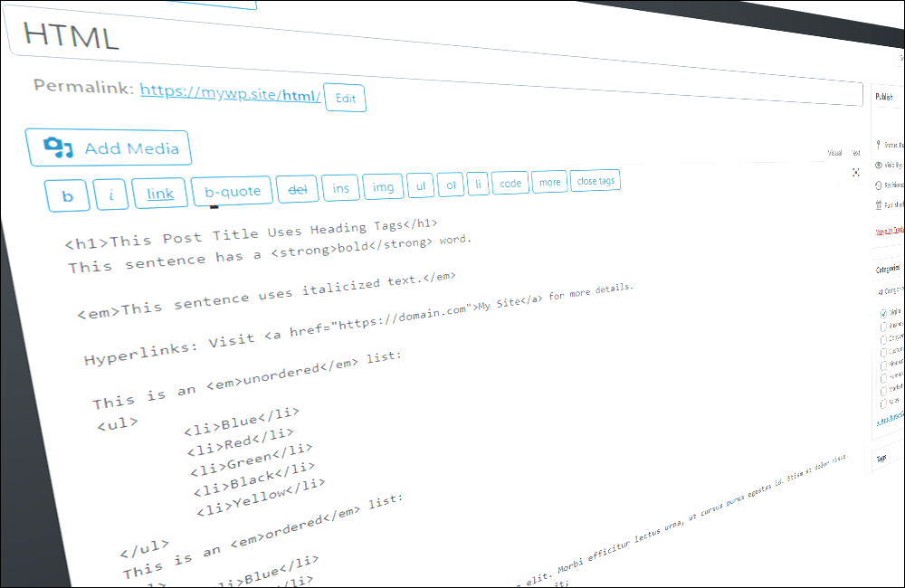Switch to the Visual editor tab
Image resolution: width=905 pixels, height=588 pixels.
[x=834, y=153]
